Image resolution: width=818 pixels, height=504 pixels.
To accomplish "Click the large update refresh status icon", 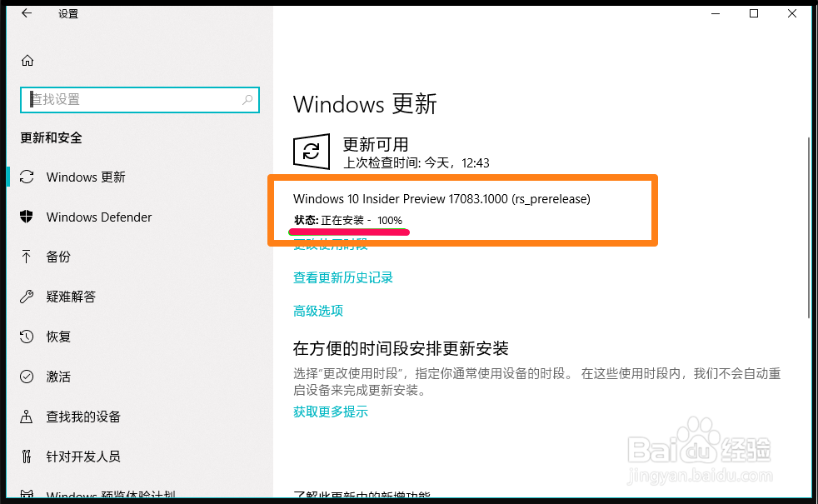I will pyautogui.click(x=312, y=152).
